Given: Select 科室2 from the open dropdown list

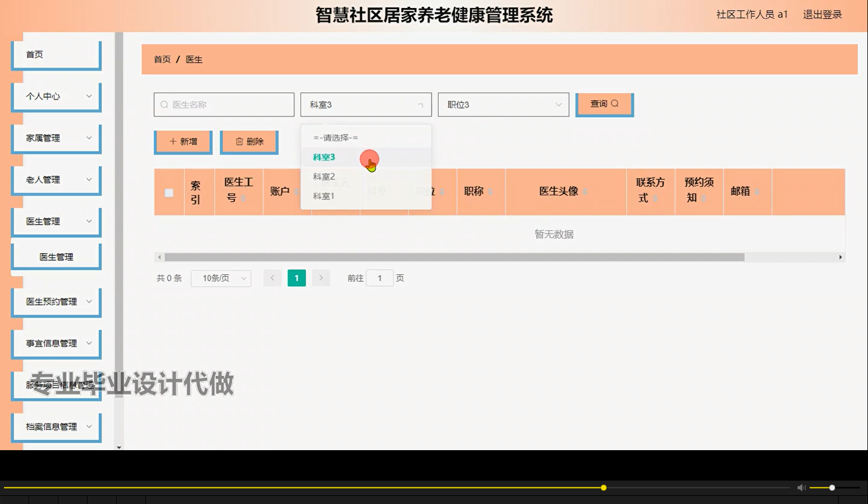Looking at the screenshot, I should 323,176.
